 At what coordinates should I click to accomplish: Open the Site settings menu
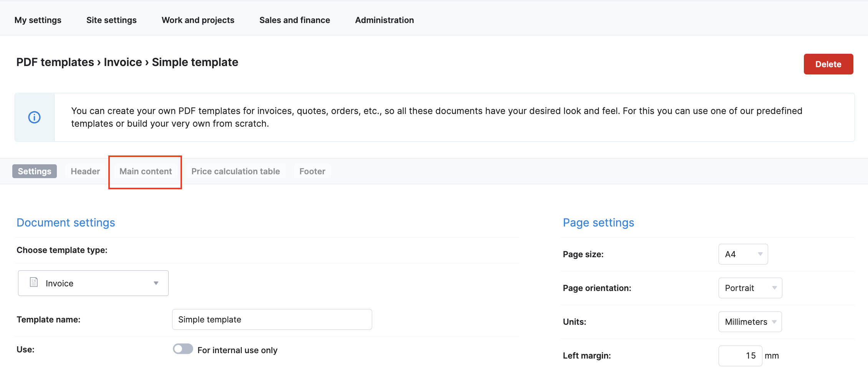click(111, 20)
